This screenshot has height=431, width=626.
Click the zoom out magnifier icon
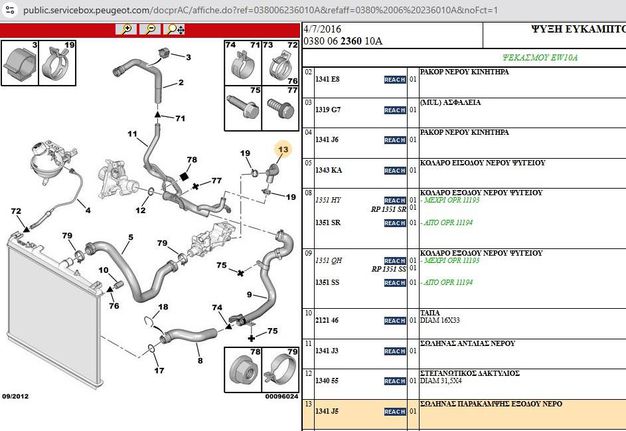coord(151,29)
